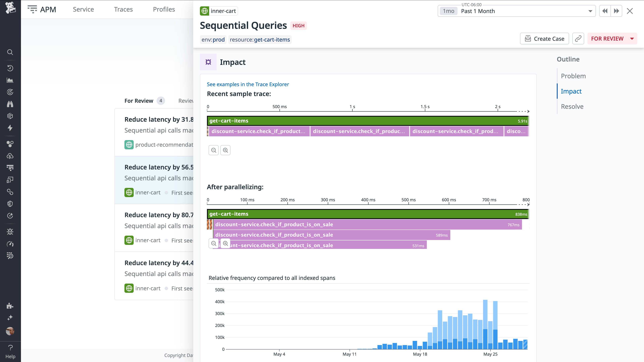Screen dimensions: 644x362
Task: Open the hexagonal service map icon
Action: [x=10, y=144]
